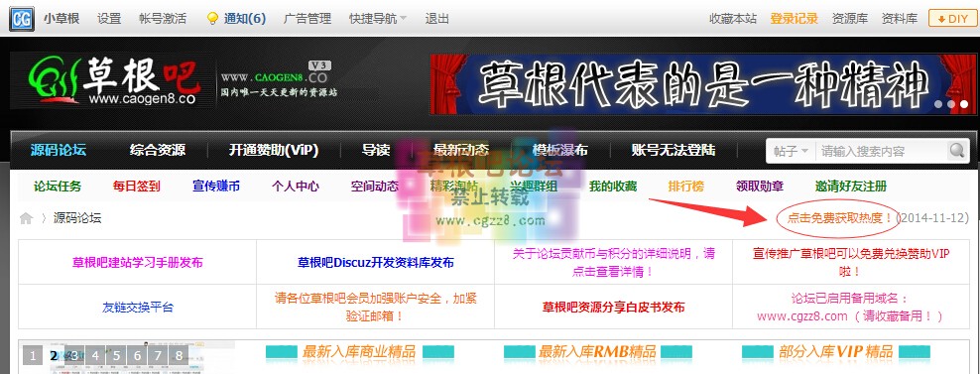The height and width of the screenshot is (374, 980).
Task: Click the home icon in breadcrumb
Action: point(26,218)
